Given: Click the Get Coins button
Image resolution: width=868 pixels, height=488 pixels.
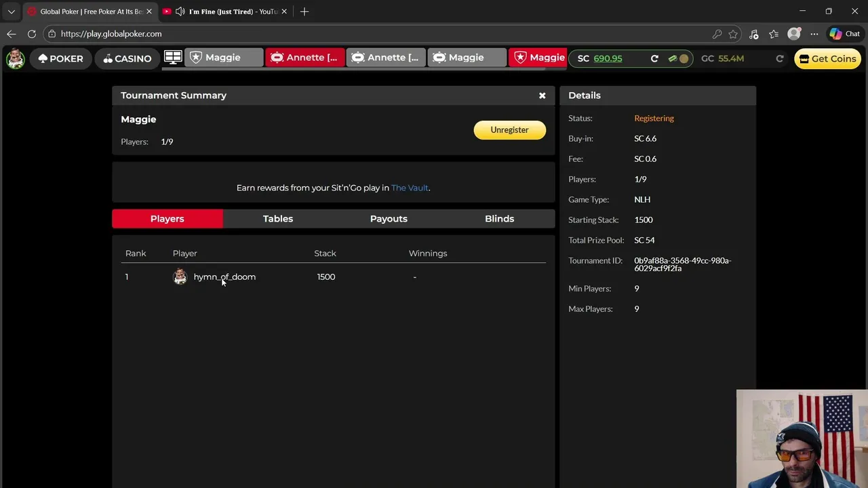Looking at the screenshot, I should [x=827, y=58].
